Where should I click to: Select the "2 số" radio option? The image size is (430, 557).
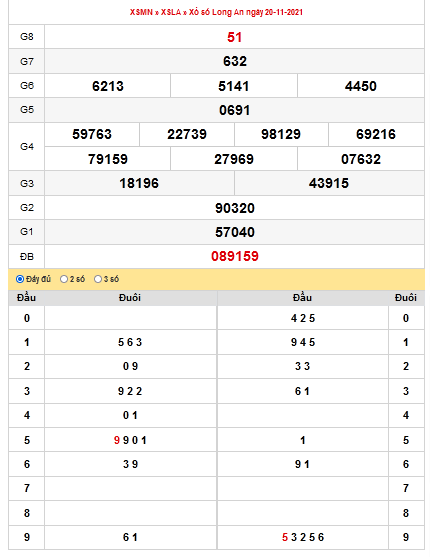64,279
